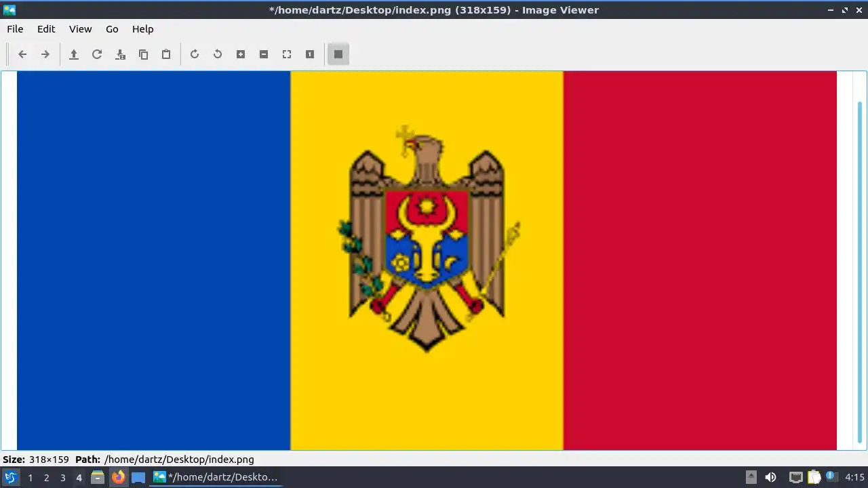The width and height of the screenshot is (868, 488).
Task: Click the removable media tray icon
Action: point(751,477)
